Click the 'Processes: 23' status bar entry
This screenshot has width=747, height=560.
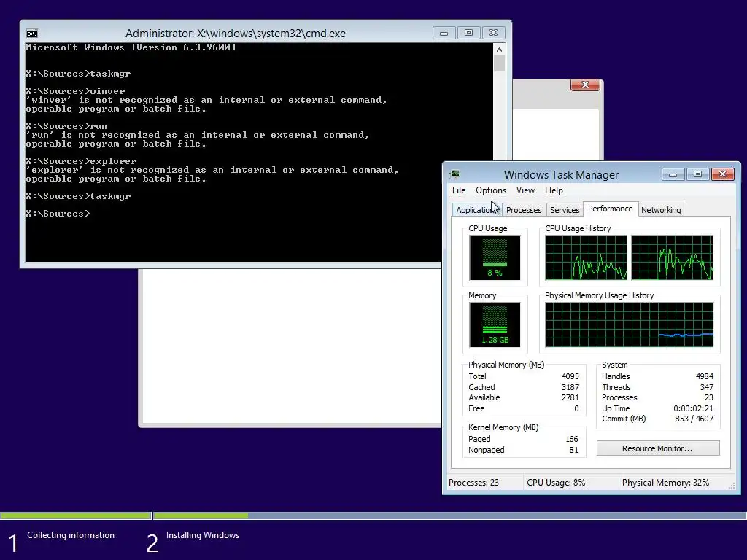(473, 483)
